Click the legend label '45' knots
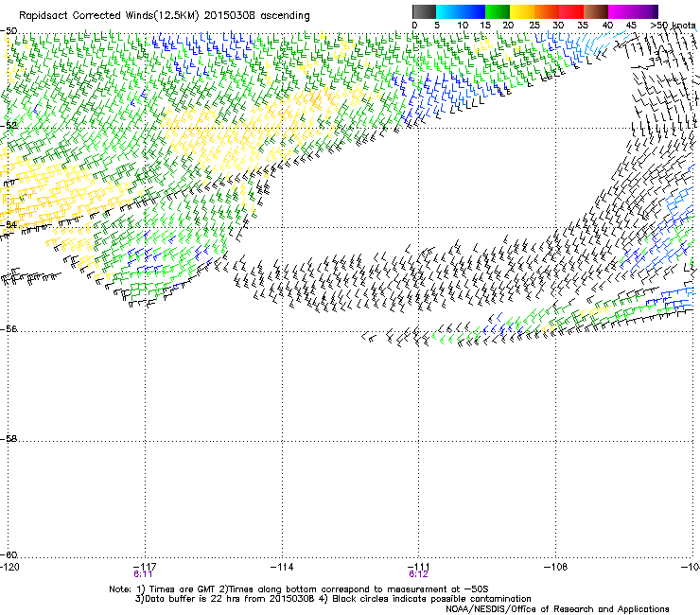700x615 pixels. pos(631,26)
